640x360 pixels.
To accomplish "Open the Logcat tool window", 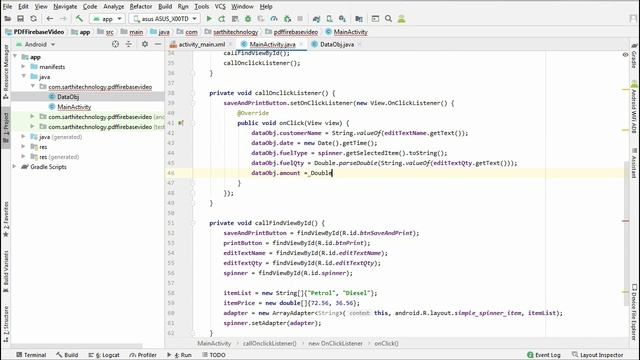I will 104,355.
